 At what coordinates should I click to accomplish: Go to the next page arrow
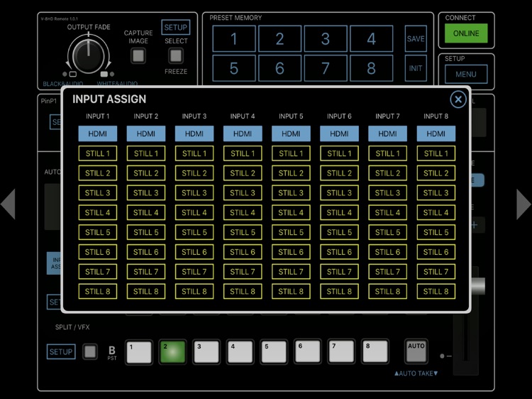(x=523, y=204)
